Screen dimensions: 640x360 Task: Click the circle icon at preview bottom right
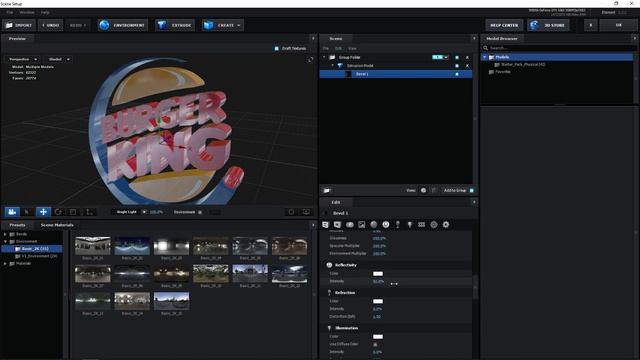pos(291,212)
